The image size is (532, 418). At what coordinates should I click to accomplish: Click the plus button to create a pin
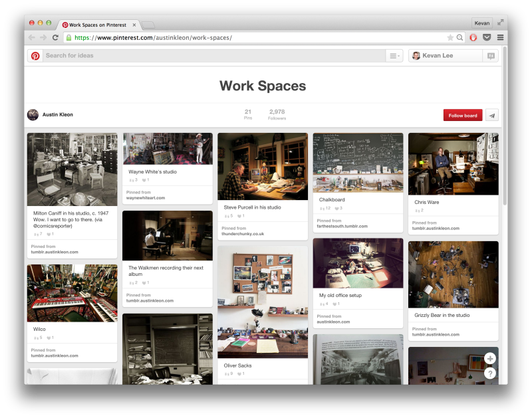coord(490,358)
